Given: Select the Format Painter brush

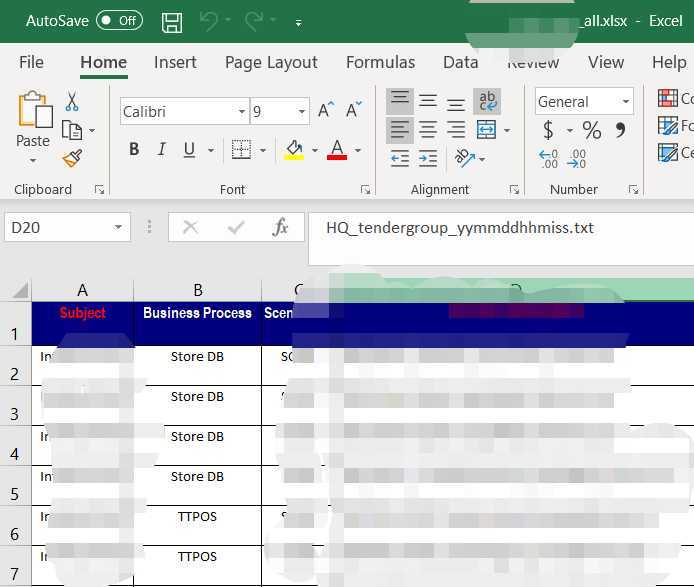Looking at the screenshot, I should pos(72,158).
